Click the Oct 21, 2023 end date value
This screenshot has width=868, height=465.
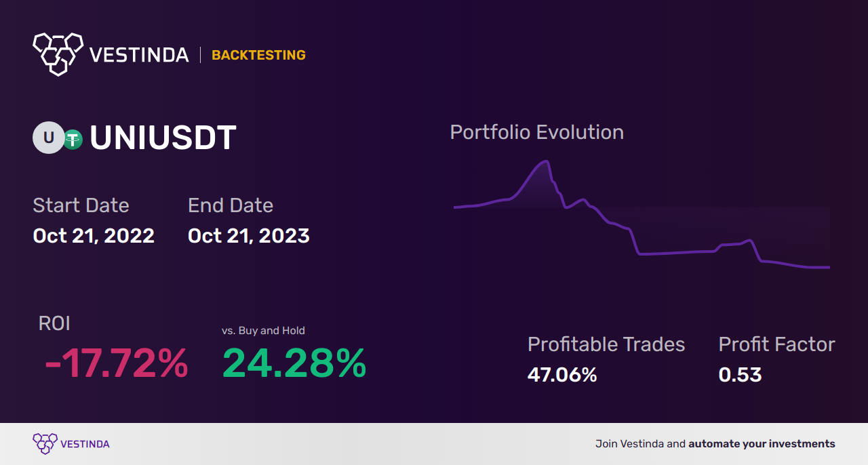pyautogui.click(x=249, y=236)
